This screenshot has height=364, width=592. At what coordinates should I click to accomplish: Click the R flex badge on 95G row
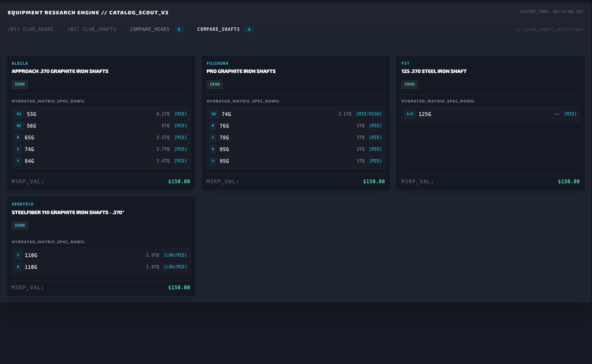click(213, 149)
